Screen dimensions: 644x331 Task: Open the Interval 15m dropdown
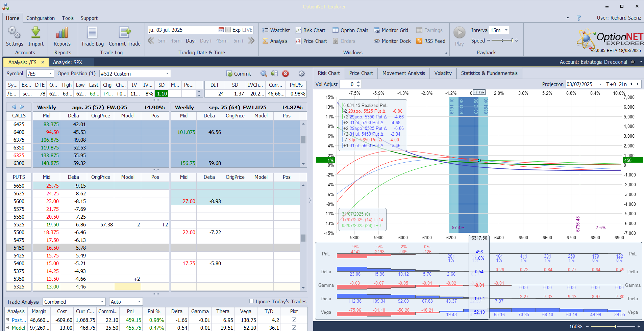click(506, 30)
